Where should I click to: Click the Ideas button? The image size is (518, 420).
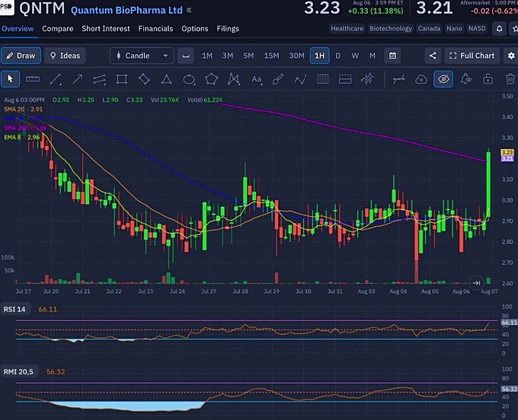pyautogui.click(x=65, y=56)
